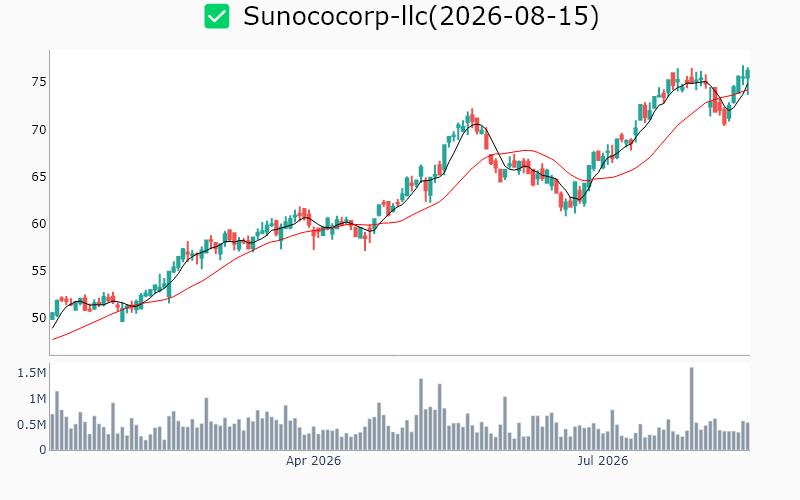Image resolution: width=800 pixels, height=500 pixels.
Task: Click the 75 price axis label
Action: point(39,82)
